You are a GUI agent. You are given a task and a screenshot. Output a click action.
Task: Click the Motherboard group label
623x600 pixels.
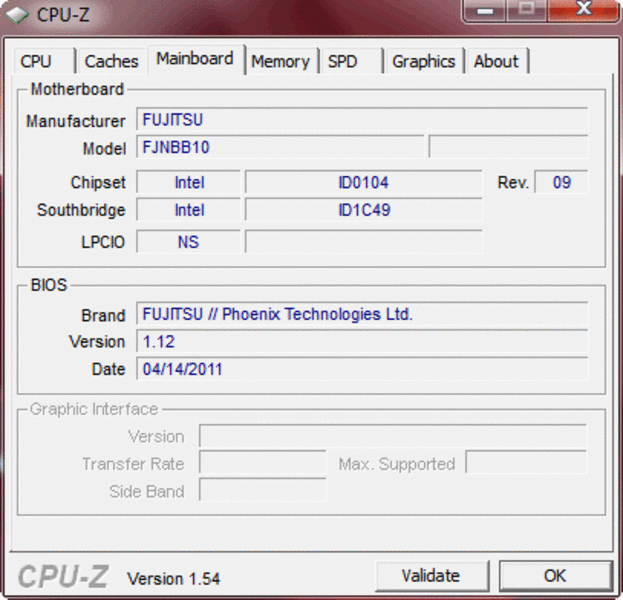77,89
